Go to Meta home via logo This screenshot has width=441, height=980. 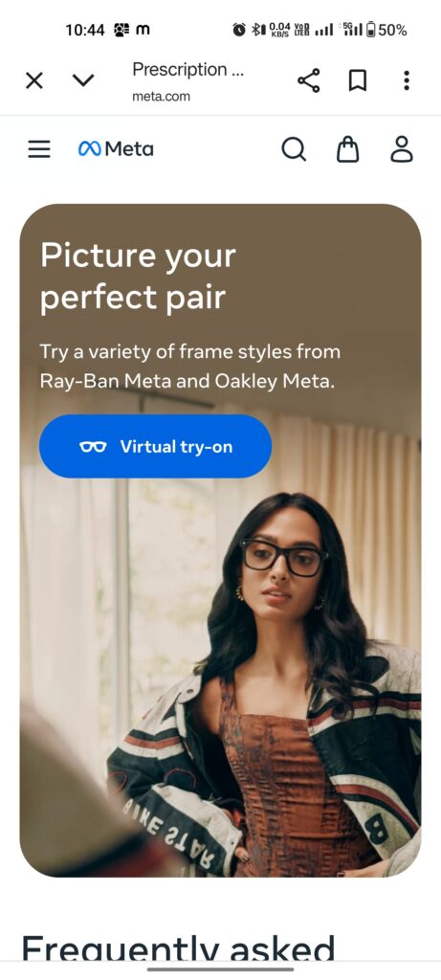point(116,149)
